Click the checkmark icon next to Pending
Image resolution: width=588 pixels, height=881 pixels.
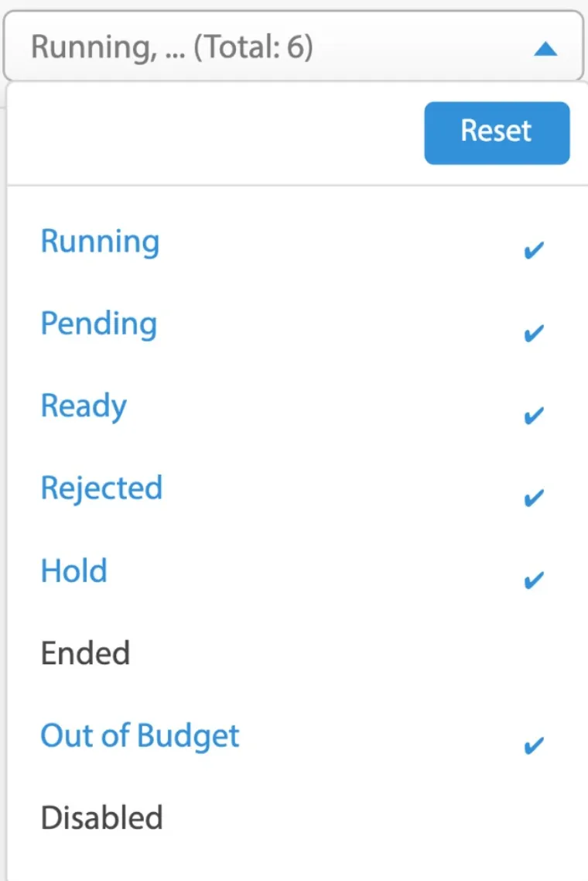[x=534, y=334]
